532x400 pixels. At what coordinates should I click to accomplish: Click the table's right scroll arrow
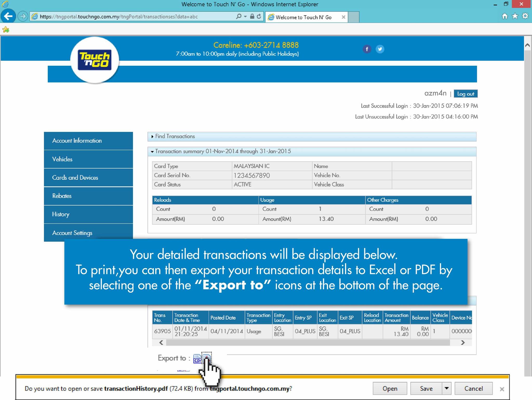point(463,343)
